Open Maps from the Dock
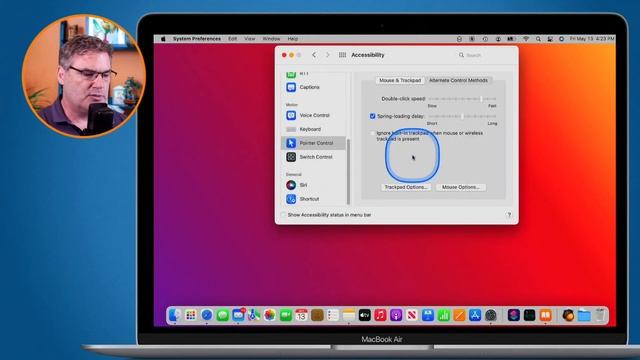The height and width of the screenshot is (360, 640). click(x=254, y=315)
